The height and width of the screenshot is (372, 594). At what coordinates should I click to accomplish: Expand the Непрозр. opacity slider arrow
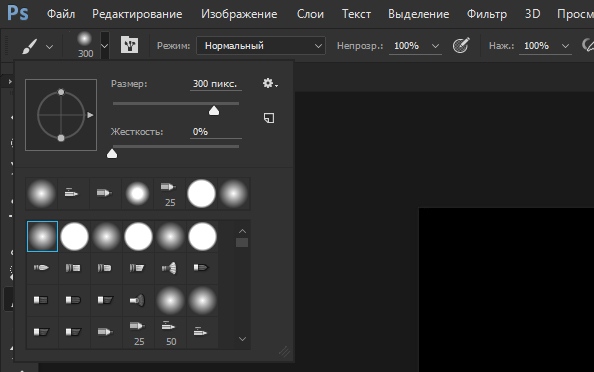point(435,46)
